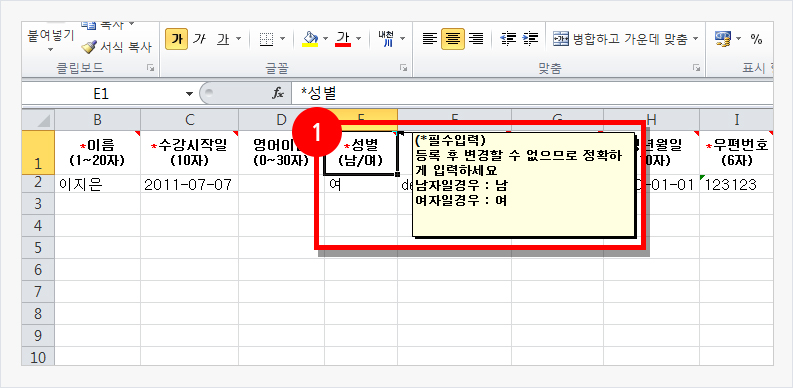Image resolution: width=793 pixels, height=388 pixels.
Task: Expand the Name Box dropdown
Action: click(190, 94)
